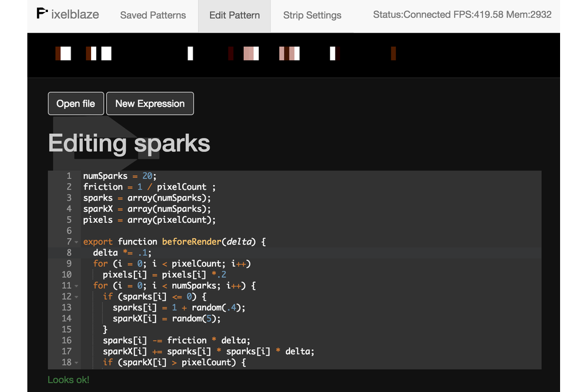
Task: Switch to the Edit Pattern tab
Action: click(235, 15)
